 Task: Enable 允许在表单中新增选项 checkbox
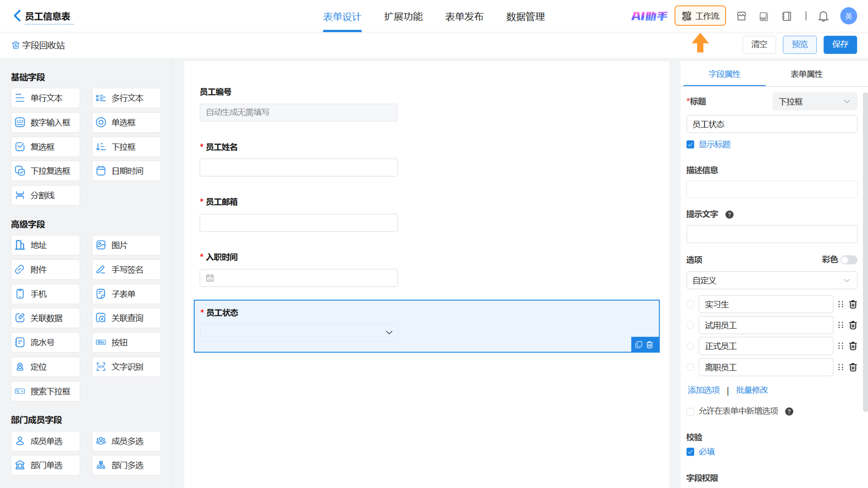pos(690,412)
